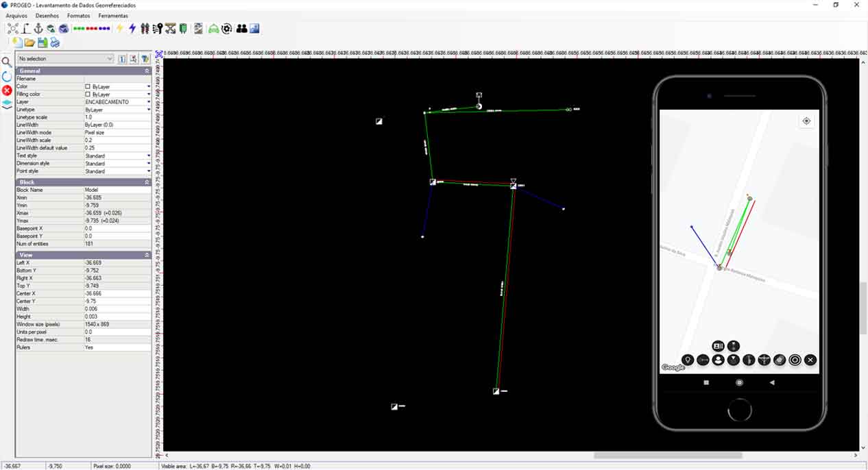Image resolution: width=868 pixels, height=470 pixels.
Task: Open file with the yellow folder icon
Action: [x=29, y=42]
